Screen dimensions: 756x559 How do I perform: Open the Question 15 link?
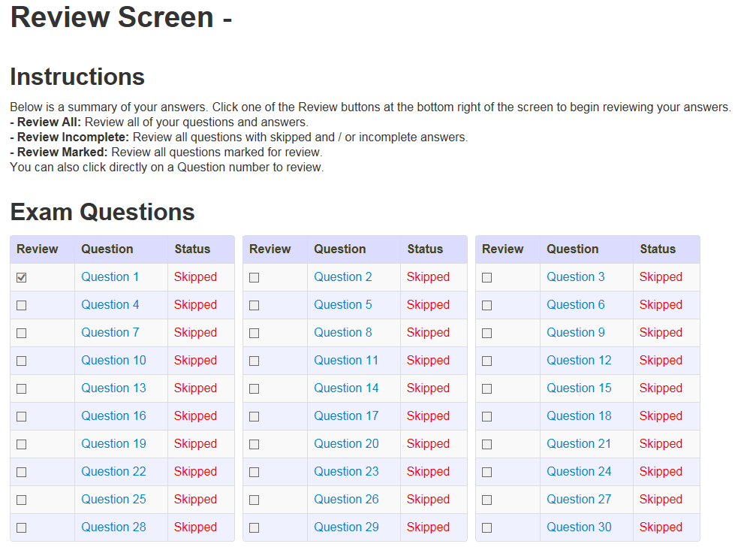point(579,388)
